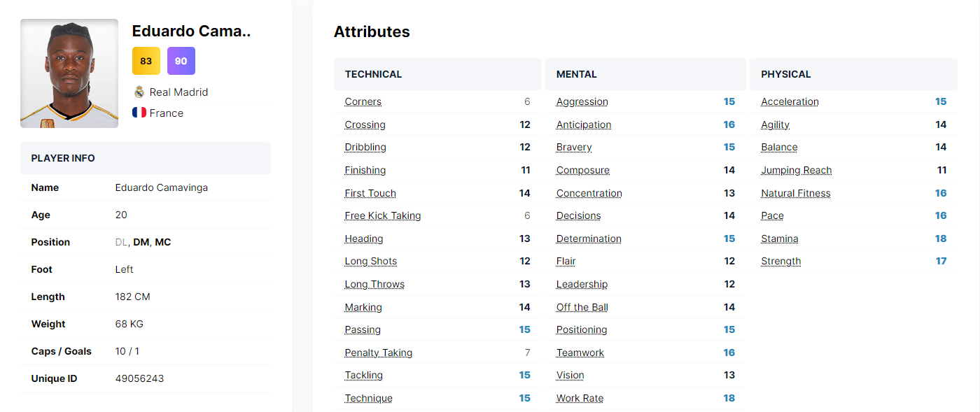Viewport: 980px width, 412px height.
Task: Click the player portrait photo
Action: click(69, 73)
